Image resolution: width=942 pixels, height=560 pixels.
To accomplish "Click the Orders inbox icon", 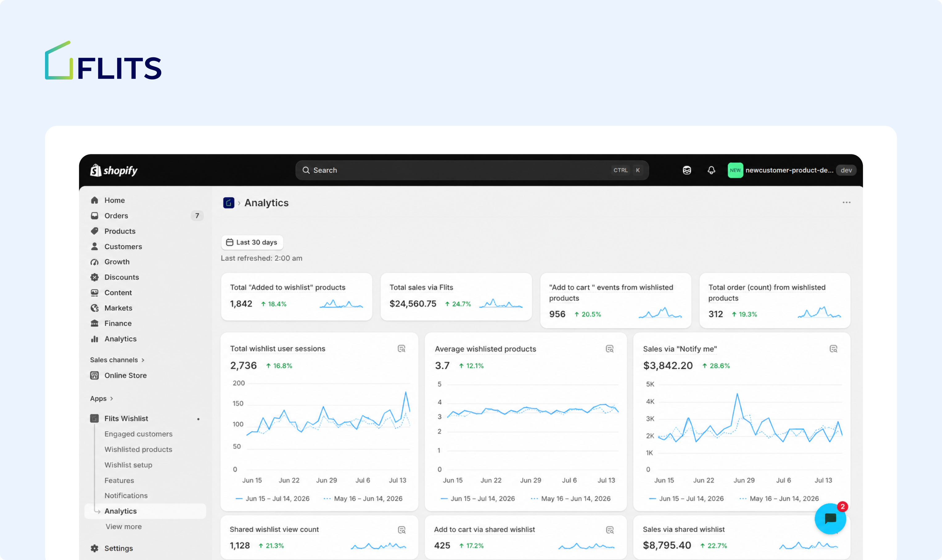I will tap(94, 215).
